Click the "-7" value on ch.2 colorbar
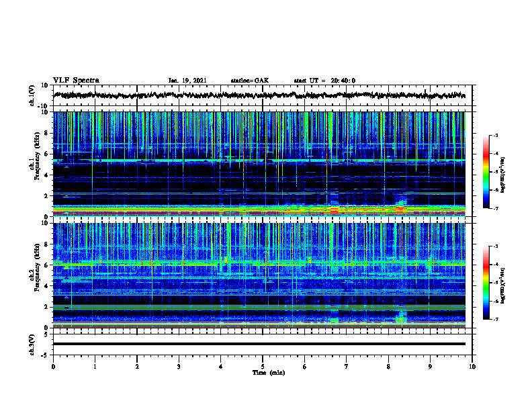Viewport: 532px width, 411px height. tap(495, 320)
